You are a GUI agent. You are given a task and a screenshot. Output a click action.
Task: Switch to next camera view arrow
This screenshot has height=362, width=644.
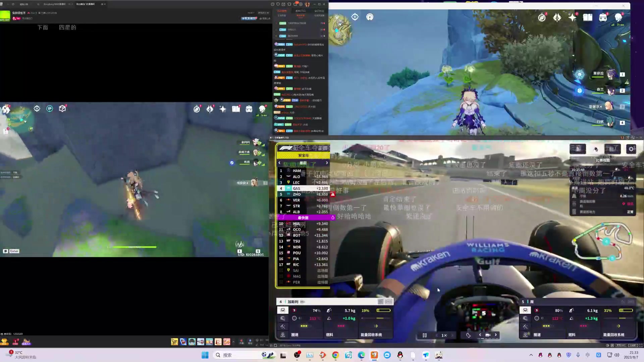[x=496, y=335]
